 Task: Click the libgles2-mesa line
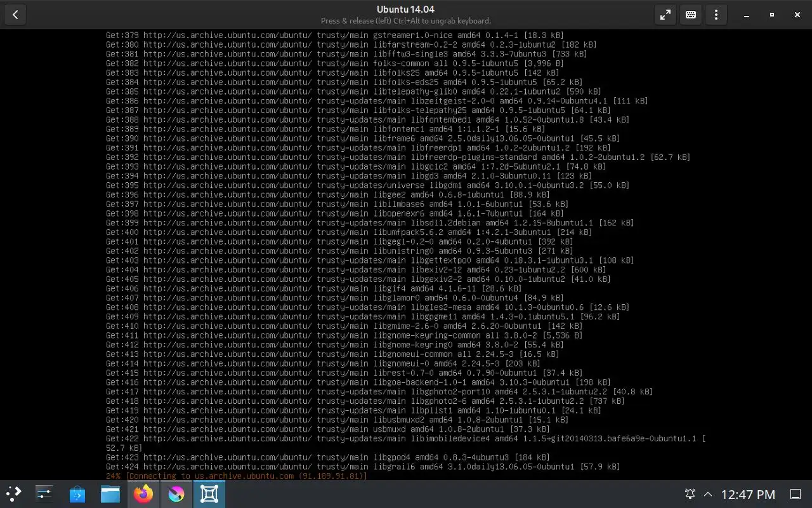368,307
